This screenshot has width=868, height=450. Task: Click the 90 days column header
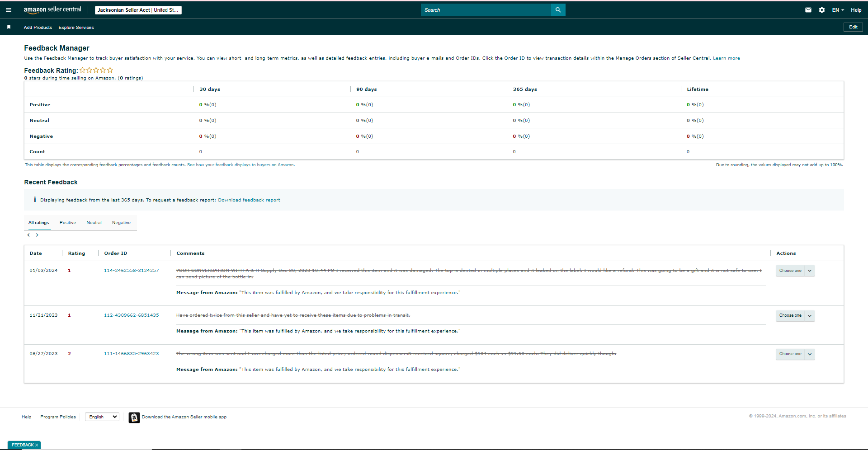367,89
